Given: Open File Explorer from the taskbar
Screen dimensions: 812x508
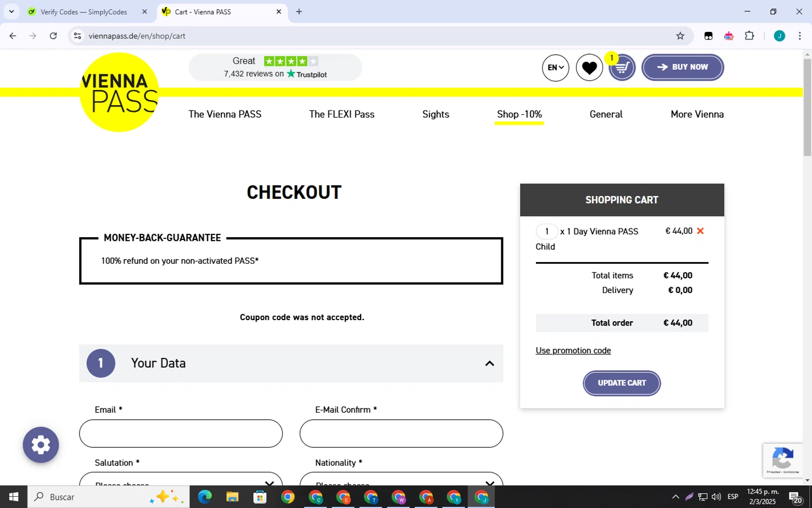Looking at the screenshot, I should (232, 497).
